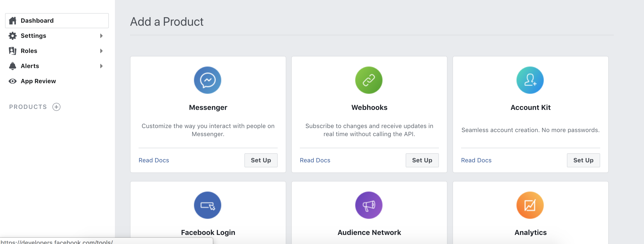Read Docs for Webhooks

pyautogui.click(x=315, y=160)
